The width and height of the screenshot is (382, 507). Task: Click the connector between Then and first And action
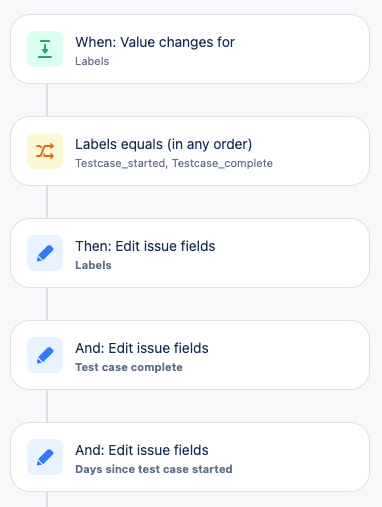click(x=47, y=304)
